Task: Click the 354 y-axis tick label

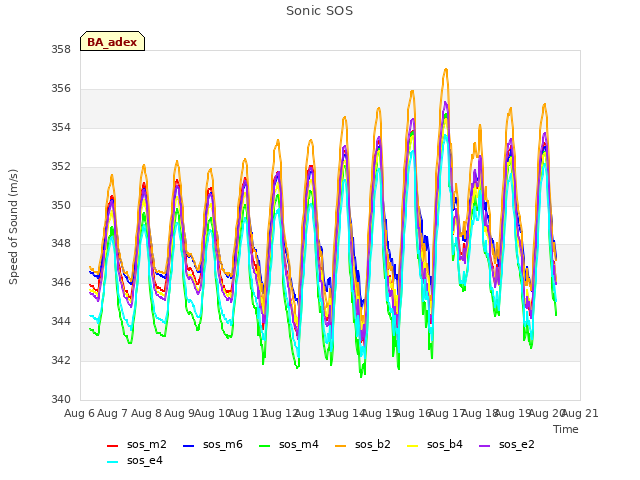Action: pos(61,128)
